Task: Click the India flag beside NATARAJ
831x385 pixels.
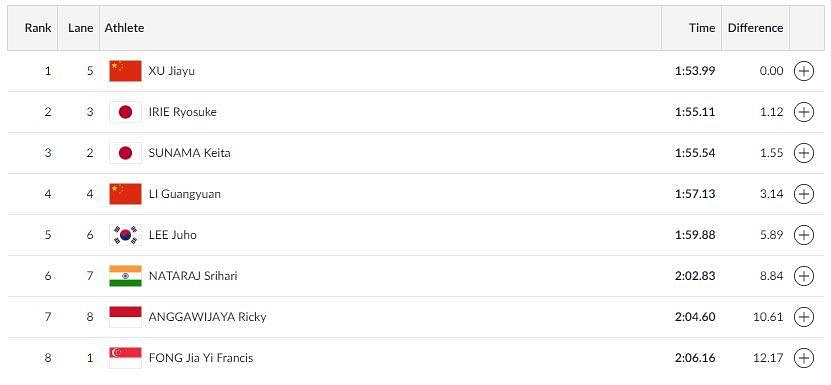Action: (x=126, y=276)
